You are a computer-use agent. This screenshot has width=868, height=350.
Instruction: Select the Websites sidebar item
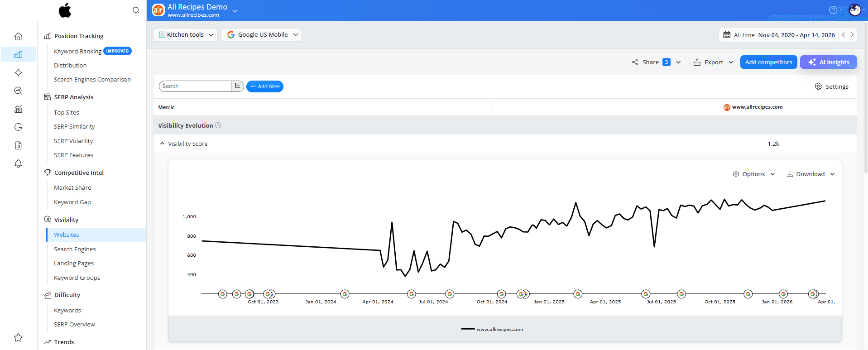[x=96, y=235]
